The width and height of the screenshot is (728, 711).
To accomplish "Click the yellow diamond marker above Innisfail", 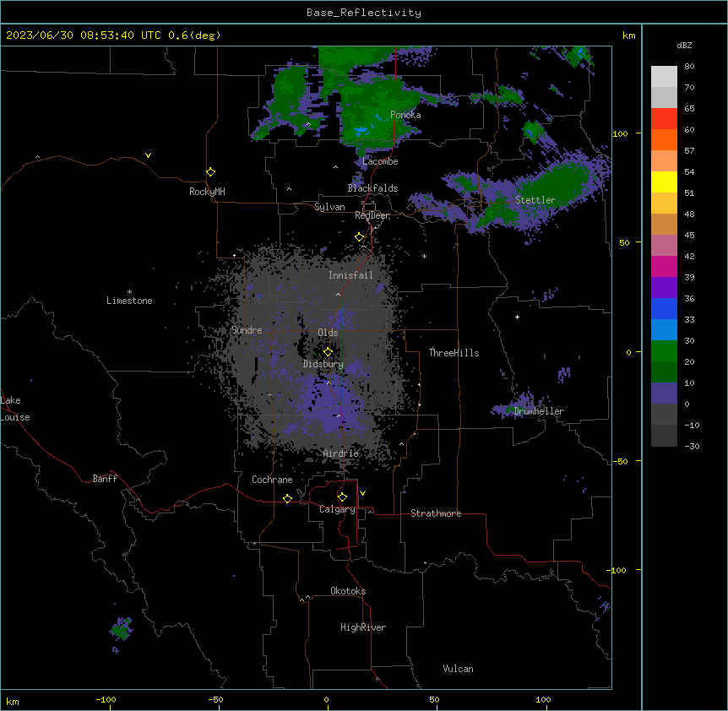I will (x=360, y=237).
